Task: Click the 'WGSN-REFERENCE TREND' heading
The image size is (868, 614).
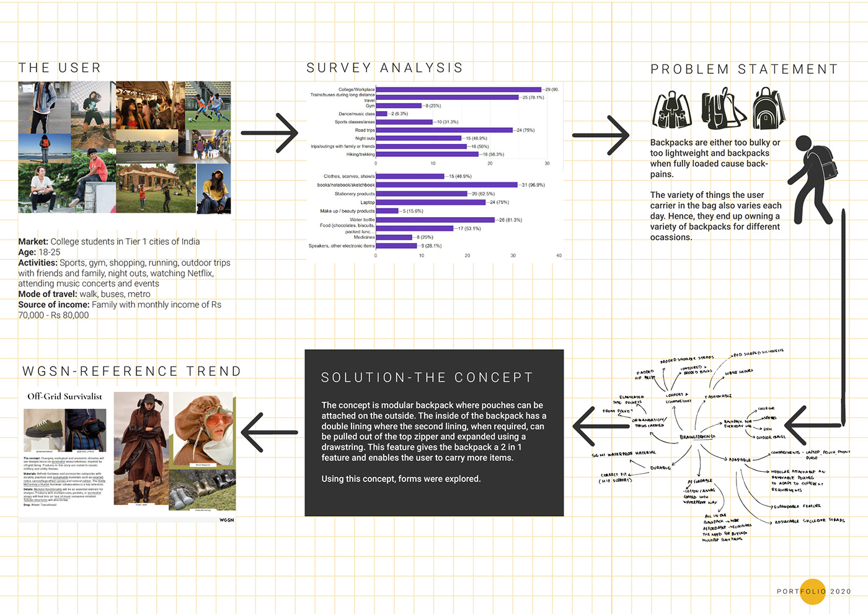Action: coord(131,371)
